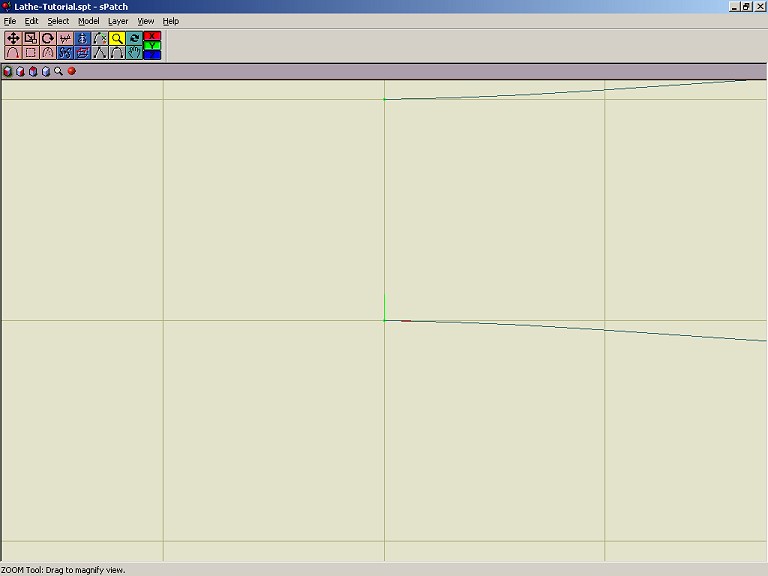The height and width of the screenshot is (576, 768).
Task: Switch to the third cube view with red top
Action: [33, 72]
